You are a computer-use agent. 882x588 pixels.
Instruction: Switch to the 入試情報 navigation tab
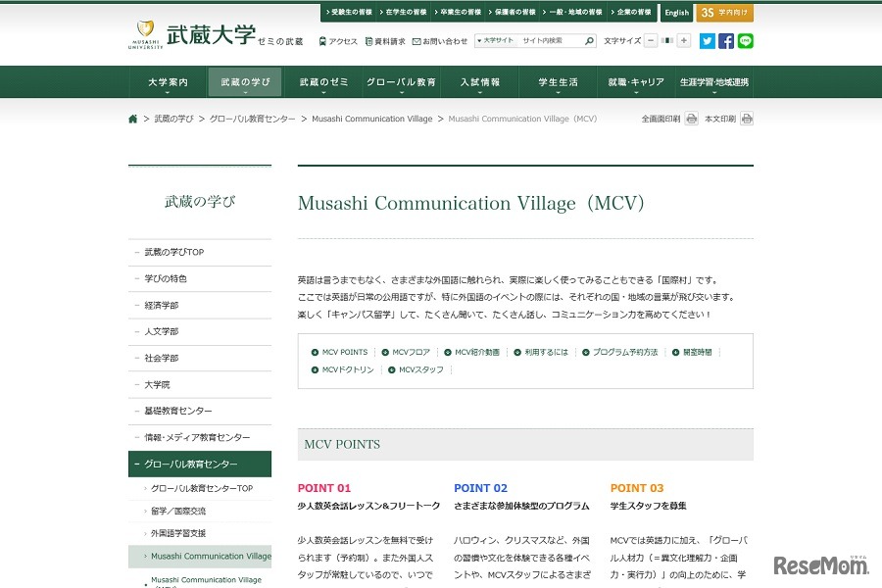[478, 81]
